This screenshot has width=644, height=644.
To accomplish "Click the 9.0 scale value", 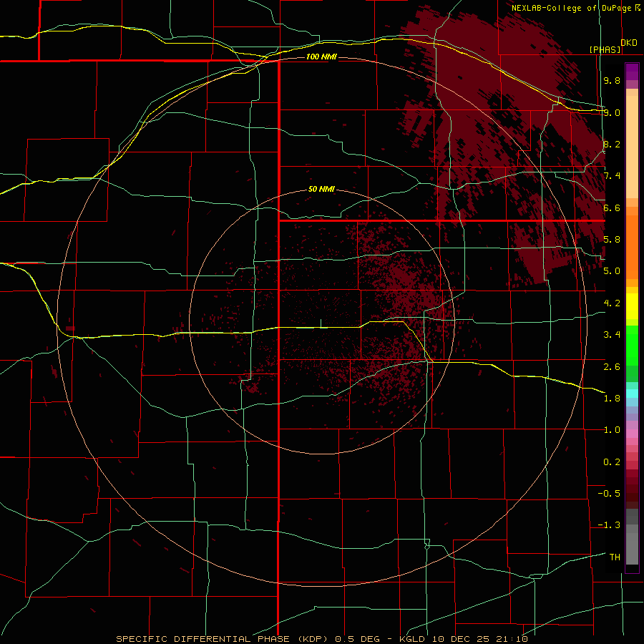I will [x=612, y=112].
